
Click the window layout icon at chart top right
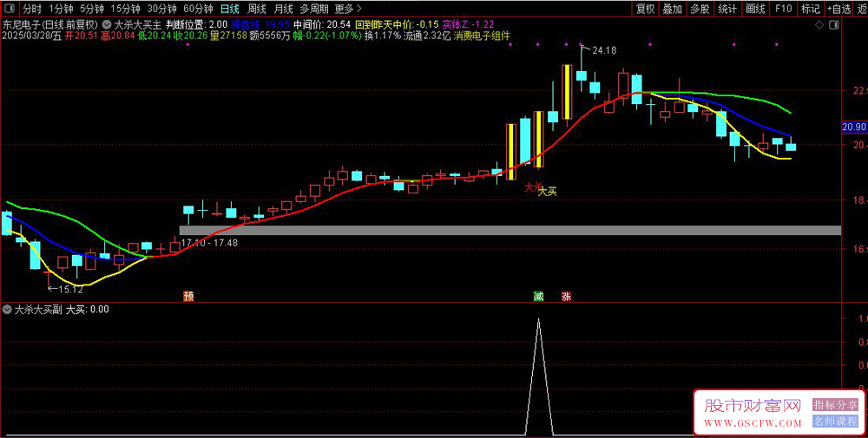click(834, 25)
